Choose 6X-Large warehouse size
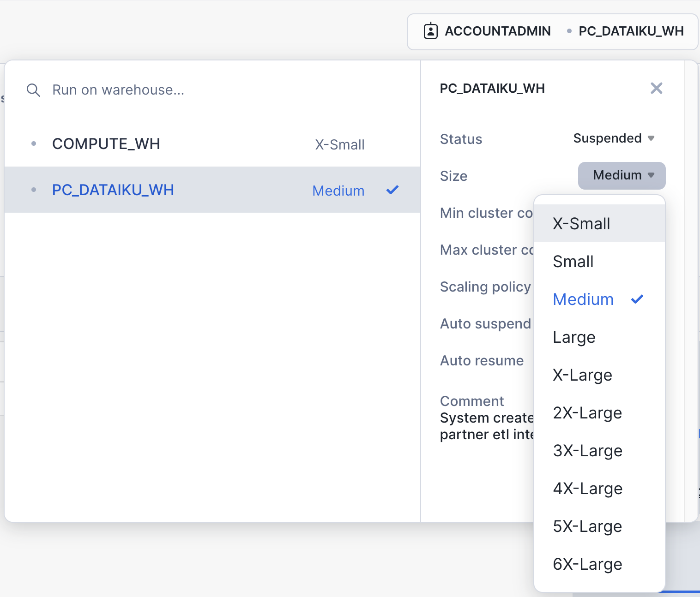Viewport: 700px width, 597px height. (587, 564)
